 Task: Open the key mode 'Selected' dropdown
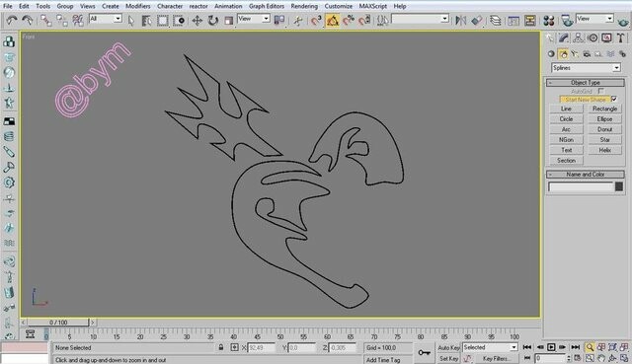[x=513, y=347]
